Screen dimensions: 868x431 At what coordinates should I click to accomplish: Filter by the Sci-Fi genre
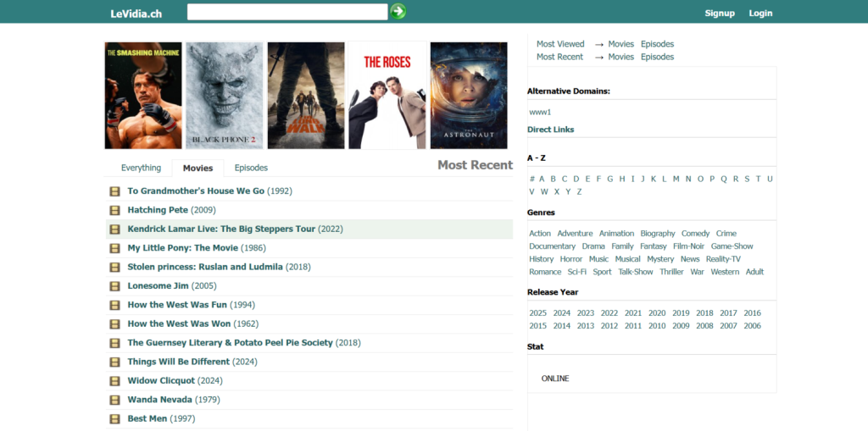(x=576, y=272)
